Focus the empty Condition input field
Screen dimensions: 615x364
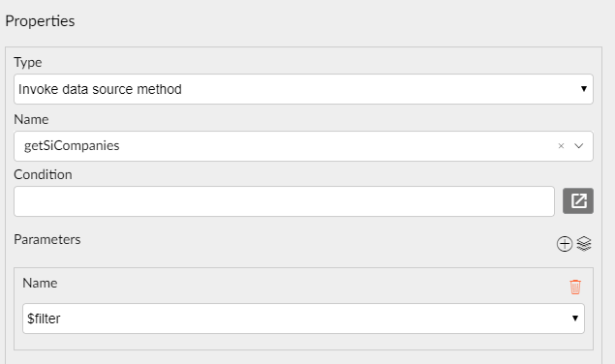284,201
